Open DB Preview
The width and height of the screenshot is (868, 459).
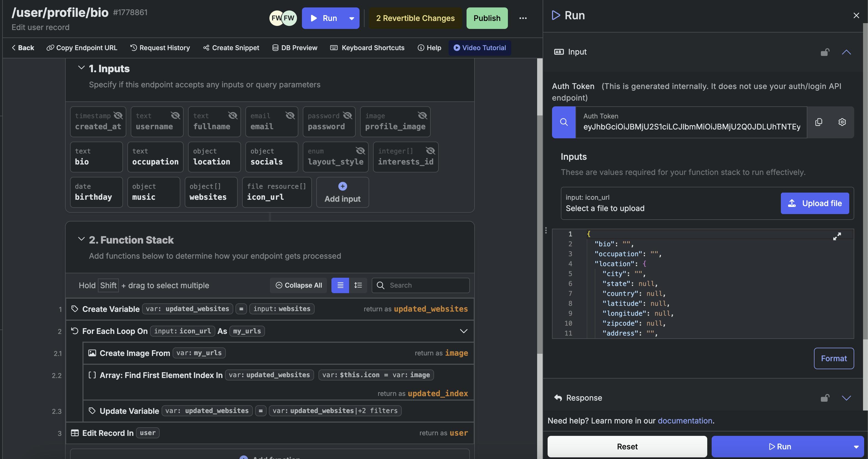tap(295, 48)
